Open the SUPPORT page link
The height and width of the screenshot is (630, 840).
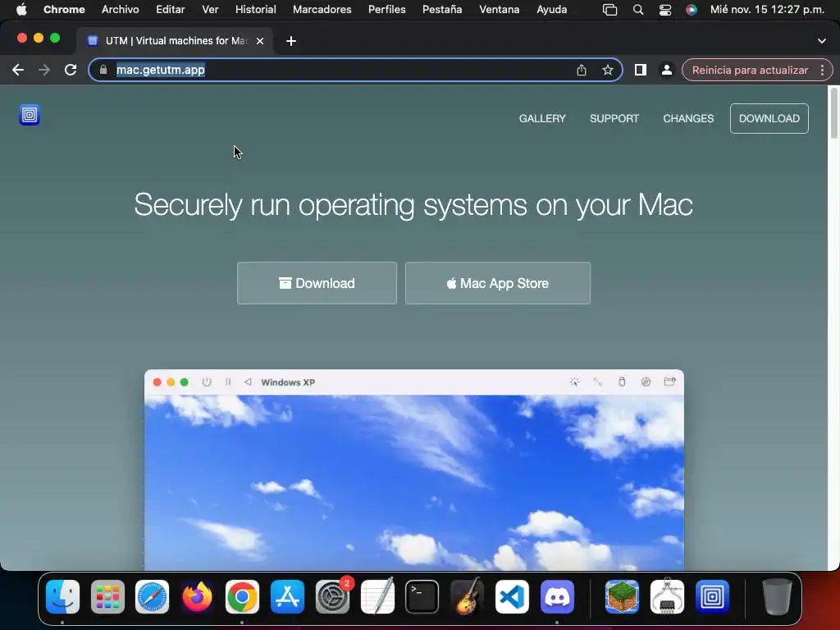[x=614, y=118]
